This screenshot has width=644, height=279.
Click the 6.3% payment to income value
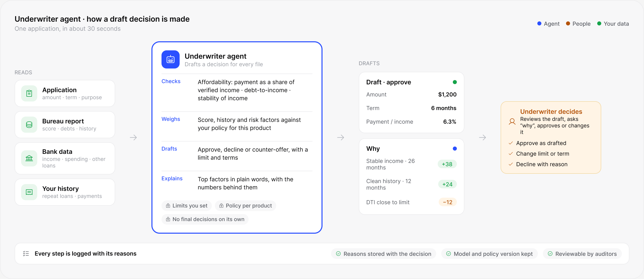pyautogui.click(x=450, y=122)
